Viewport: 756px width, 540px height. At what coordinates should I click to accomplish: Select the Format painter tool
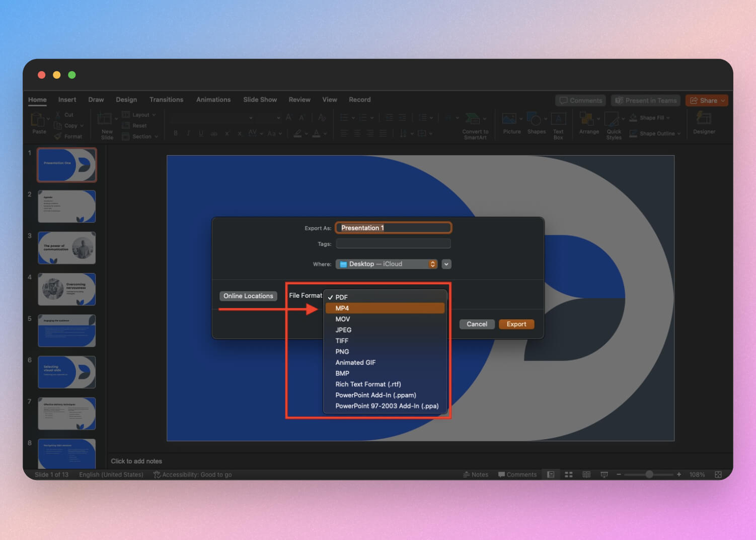click(69, 136)
